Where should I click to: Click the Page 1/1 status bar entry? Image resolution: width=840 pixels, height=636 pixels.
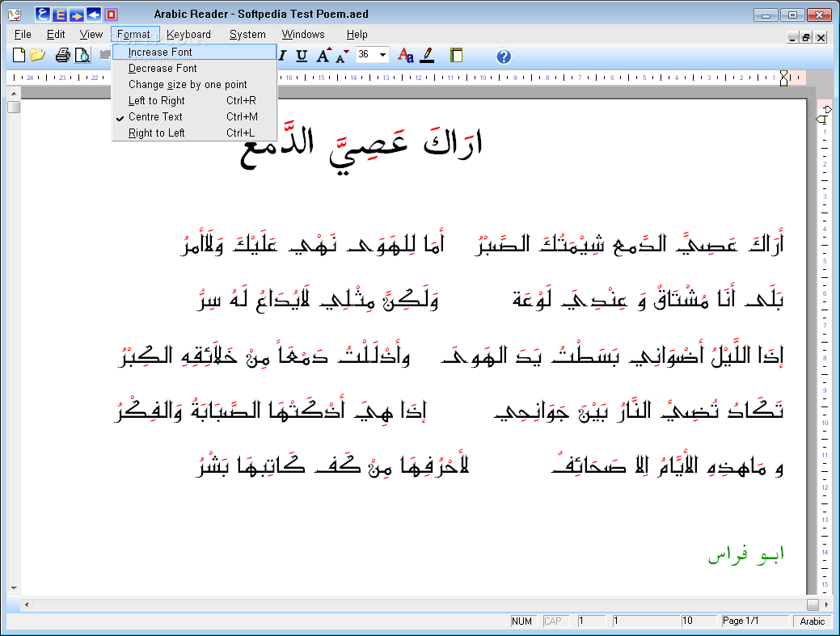click(x=753, y=621)
